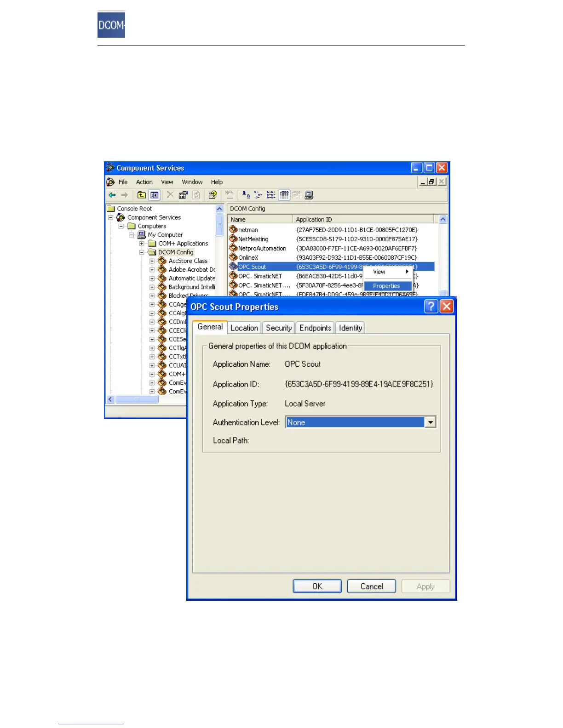Click the Help question mark toolbar icon
Image resolution: width=563 pixels, height=728 pixels.
click(x=213, y=195)
